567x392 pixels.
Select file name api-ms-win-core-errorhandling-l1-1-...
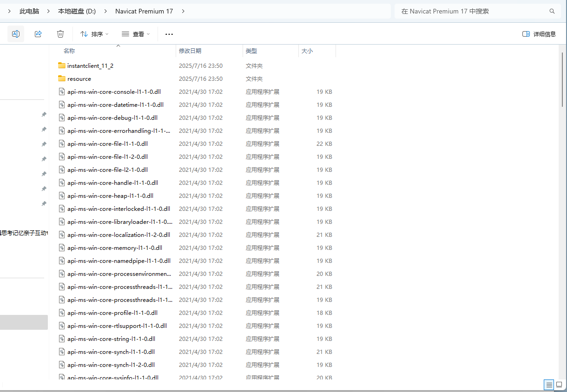119,131
